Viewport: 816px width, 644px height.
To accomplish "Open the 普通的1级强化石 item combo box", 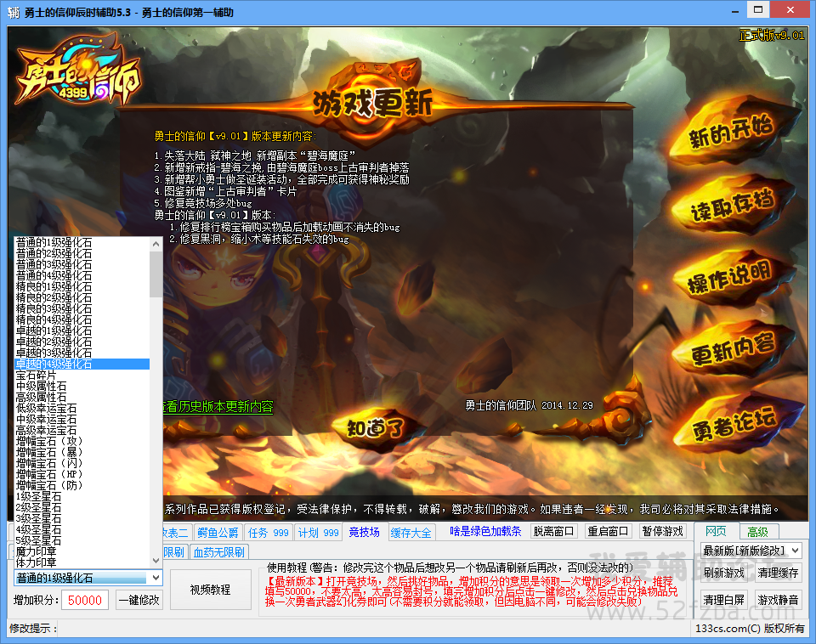I will click(88, 578).
